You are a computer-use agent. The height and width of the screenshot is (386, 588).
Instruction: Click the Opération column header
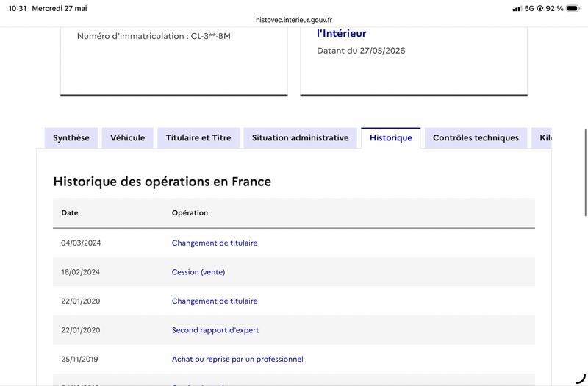(x=190, y=212)
